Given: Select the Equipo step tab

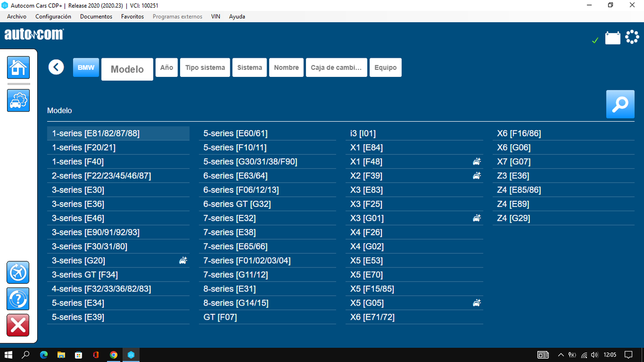Looking at the screenshot, I should [385, 67].
